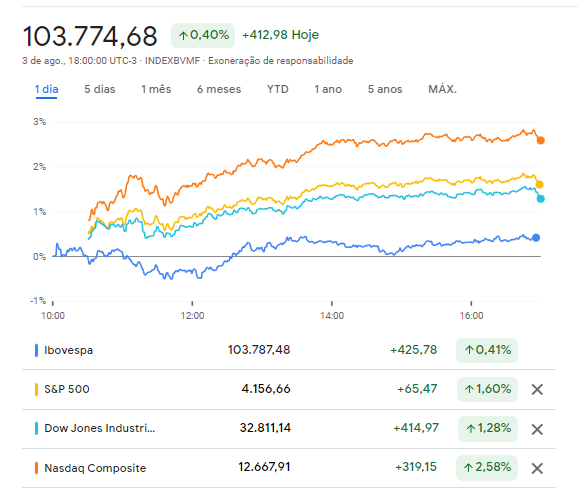The width and height of the screenshot is (578, 496).
Task: Open the Nasdaq Composite row
Action: coord(95,468)
